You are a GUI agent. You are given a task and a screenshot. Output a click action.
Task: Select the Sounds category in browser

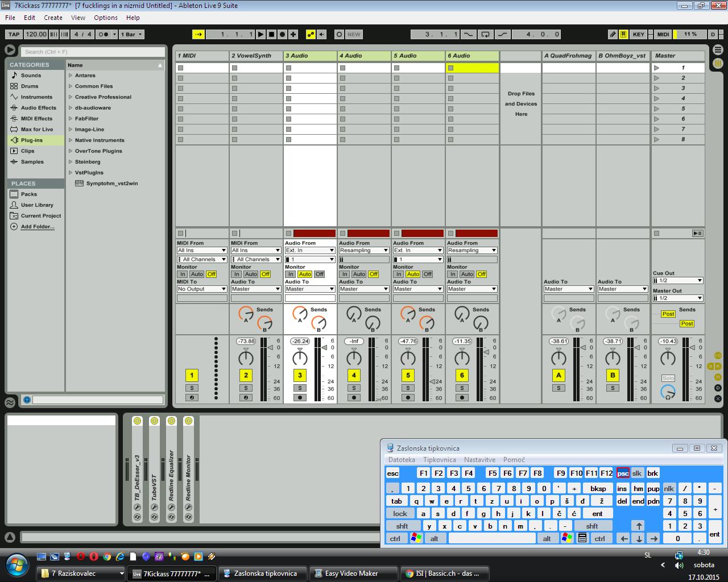pos(35,75)
